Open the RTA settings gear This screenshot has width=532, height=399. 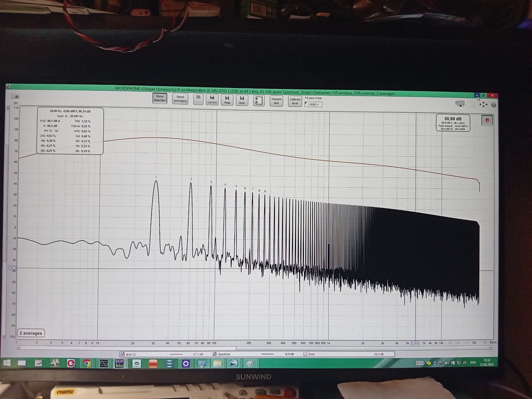coord(493,105)
